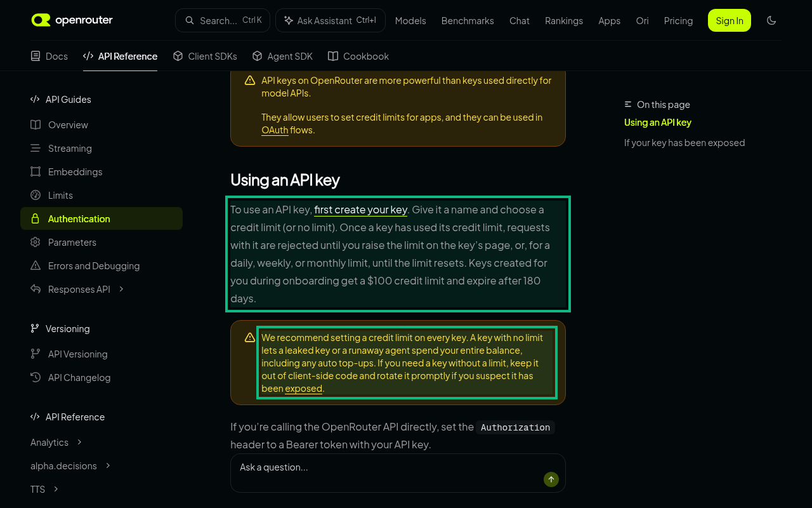Viewport: 812px width, 508px height.
Task: Open API Versioning in sidebar
Action: click(101, 354)
